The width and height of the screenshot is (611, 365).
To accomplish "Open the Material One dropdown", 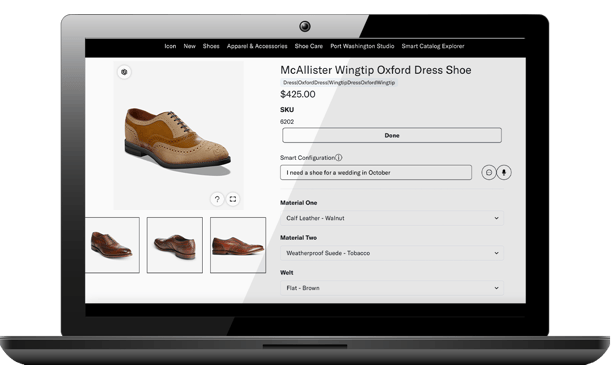I will 392,218.
